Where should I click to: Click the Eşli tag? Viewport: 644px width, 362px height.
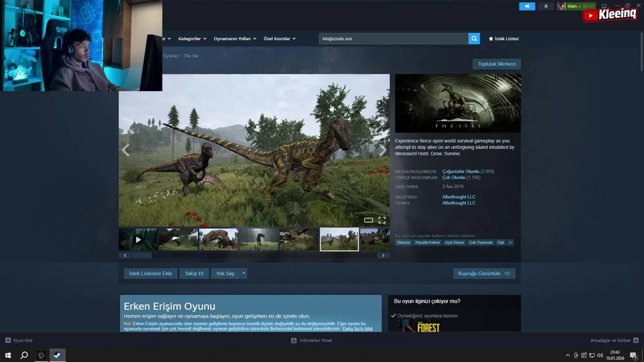coord(501,242)
